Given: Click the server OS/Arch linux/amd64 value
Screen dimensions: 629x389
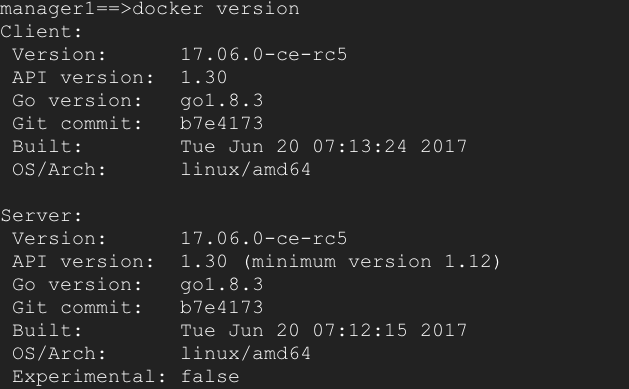Looking at the screenshot, I should coord(246,354).
